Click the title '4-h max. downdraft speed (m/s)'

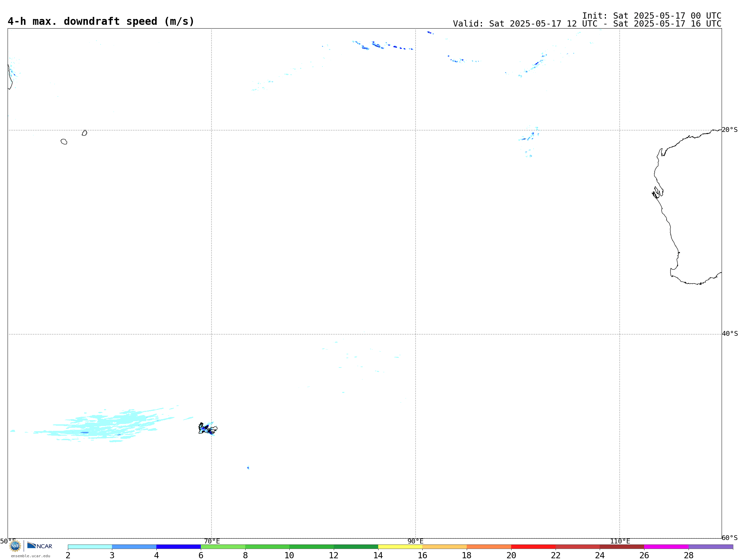(101, 21)
